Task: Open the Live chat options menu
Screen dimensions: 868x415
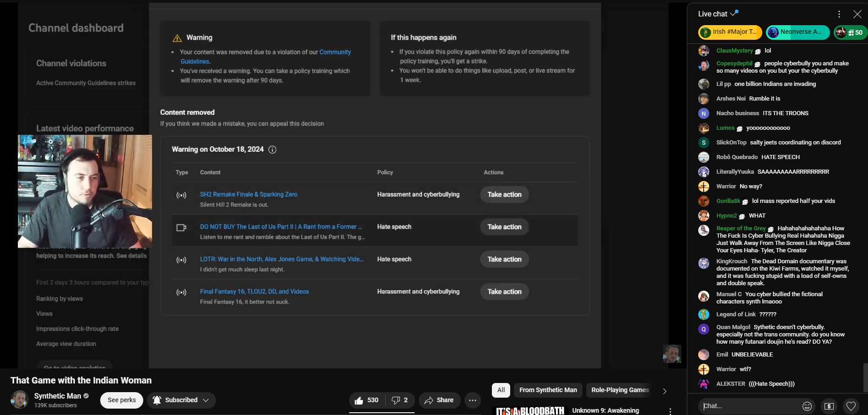Action: (839, 14)
